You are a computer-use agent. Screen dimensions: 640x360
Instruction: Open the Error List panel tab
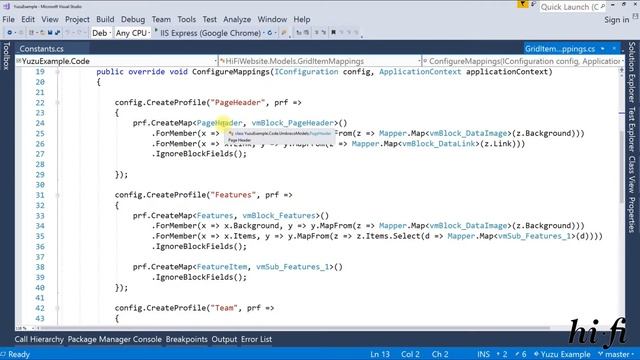tap(256, 339)
